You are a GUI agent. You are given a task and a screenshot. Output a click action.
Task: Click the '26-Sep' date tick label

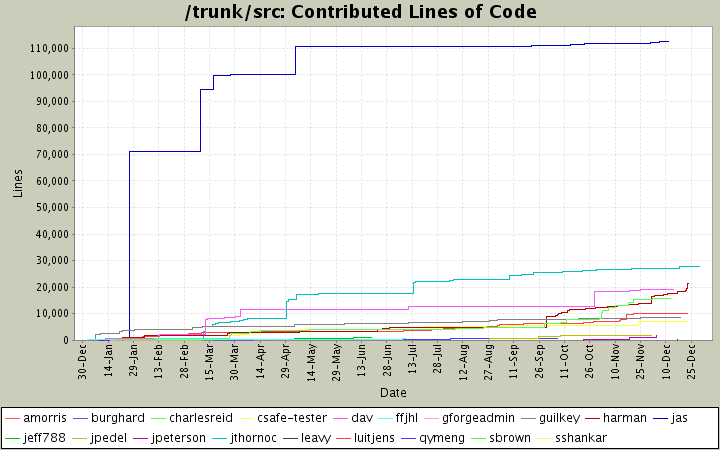(x=540, y=362)
